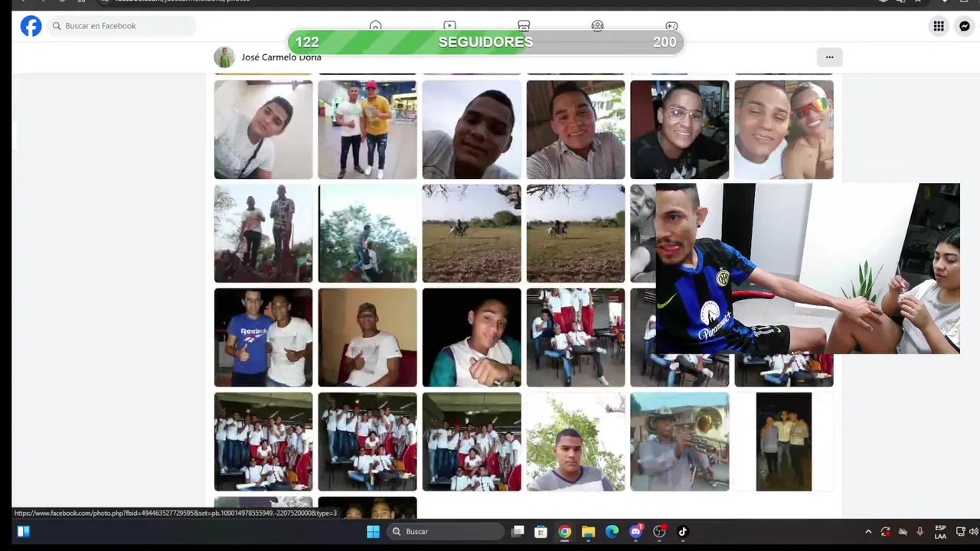
Task: Open photo of man in hat playing tuba
Action: pyautogui.click(x=680, y=442)
